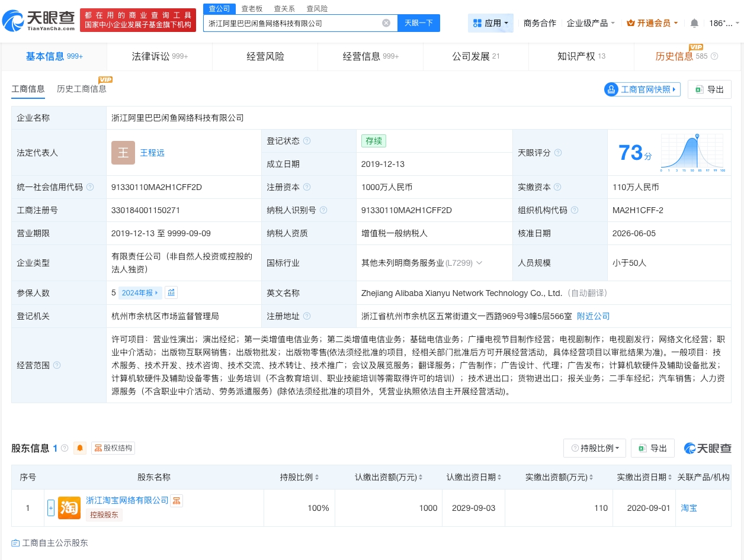This screenshot has width=744, height=560.
Task: Click the crown icon on 开通会员
Action: [631, 23]
